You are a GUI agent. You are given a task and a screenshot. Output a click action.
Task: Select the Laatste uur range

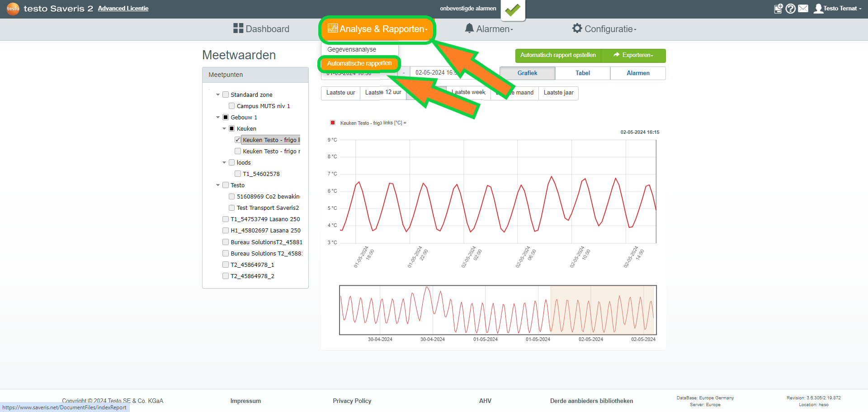340,93
